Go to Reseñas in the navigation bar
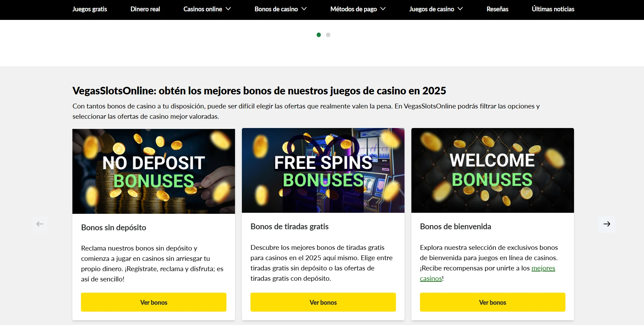The image size is (644, 325). tap(497, 9)
